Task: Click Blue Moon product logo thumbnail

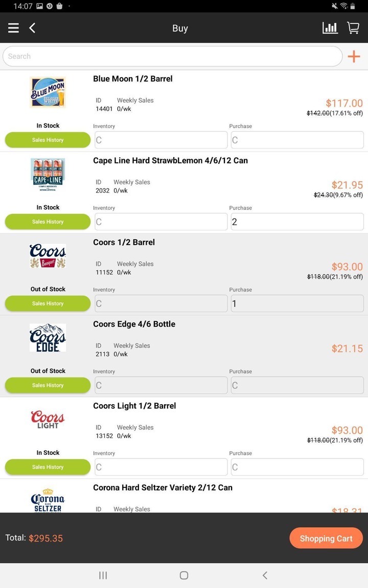Action: 48,92
